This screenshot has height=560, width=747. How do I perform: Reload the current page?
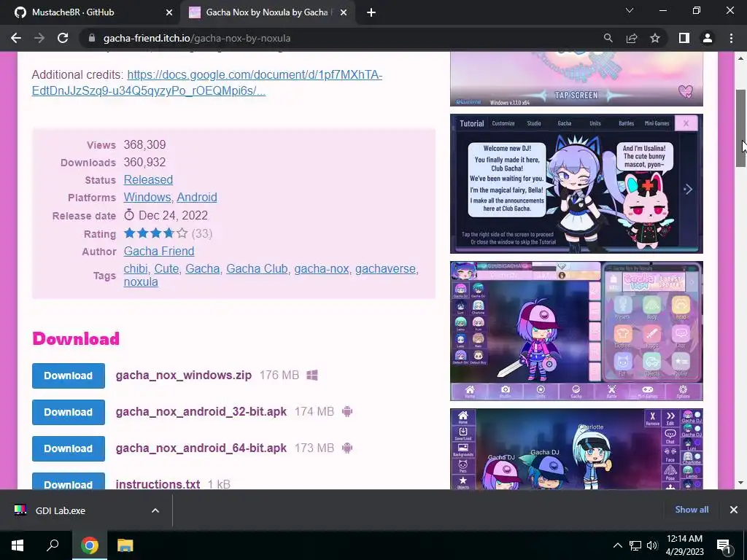63,38
